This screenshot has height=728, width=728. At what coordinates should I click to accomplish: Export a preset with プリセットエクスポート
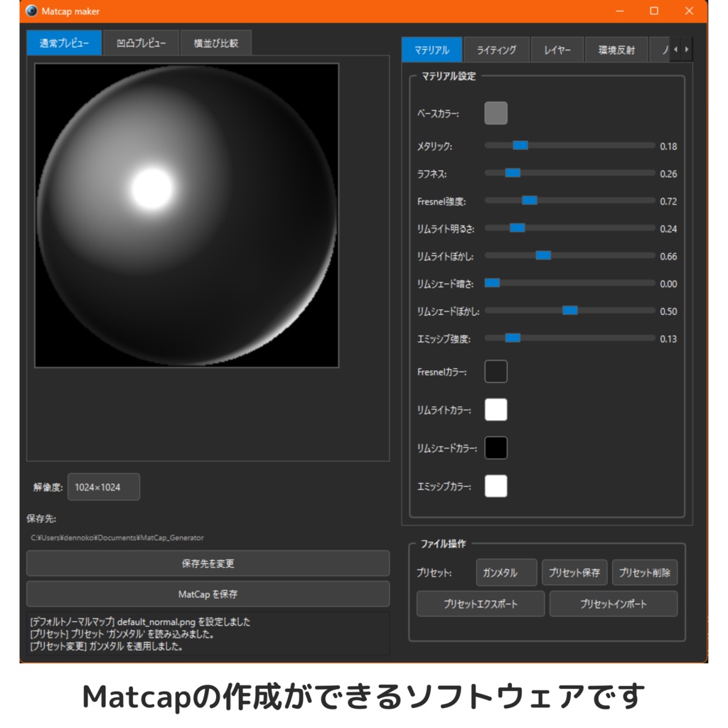point(482,604)
